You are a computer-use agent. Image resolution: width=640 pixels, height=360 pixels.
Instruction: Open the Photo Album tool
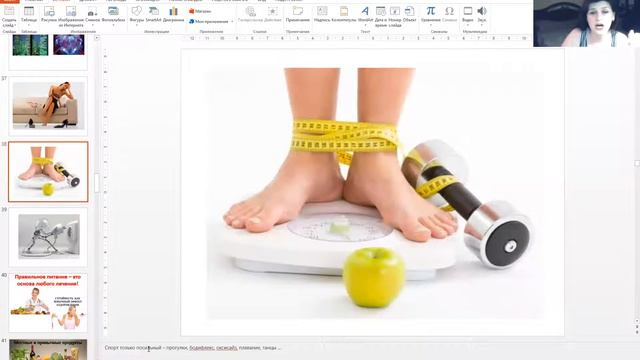113,14
